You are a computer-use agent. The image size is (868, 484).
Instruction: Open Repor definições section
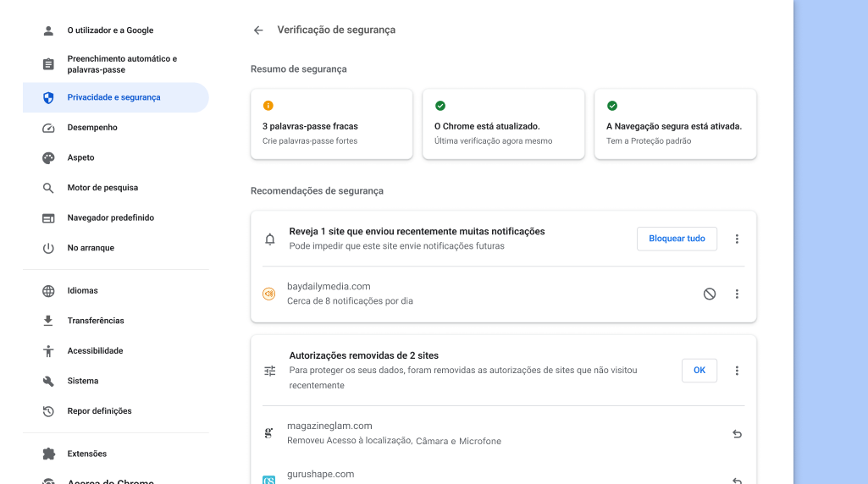[116, 411]
